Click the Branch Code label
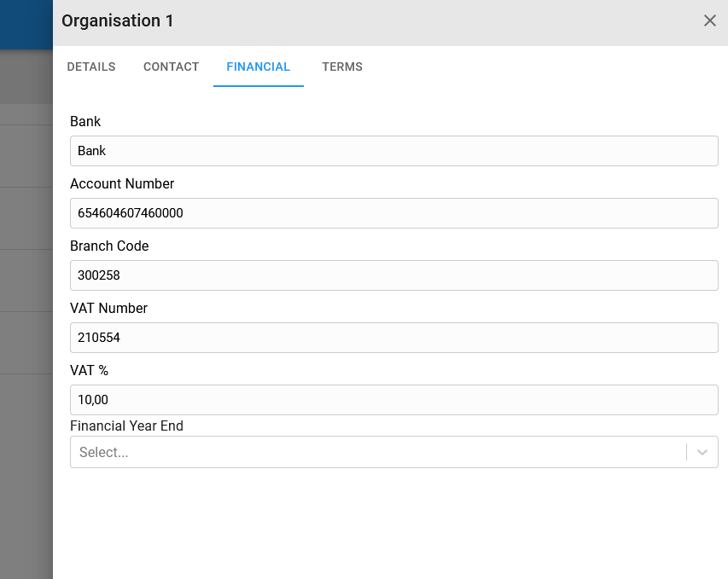The width and height of the screenshot is (728, 579). click(109, 246)
